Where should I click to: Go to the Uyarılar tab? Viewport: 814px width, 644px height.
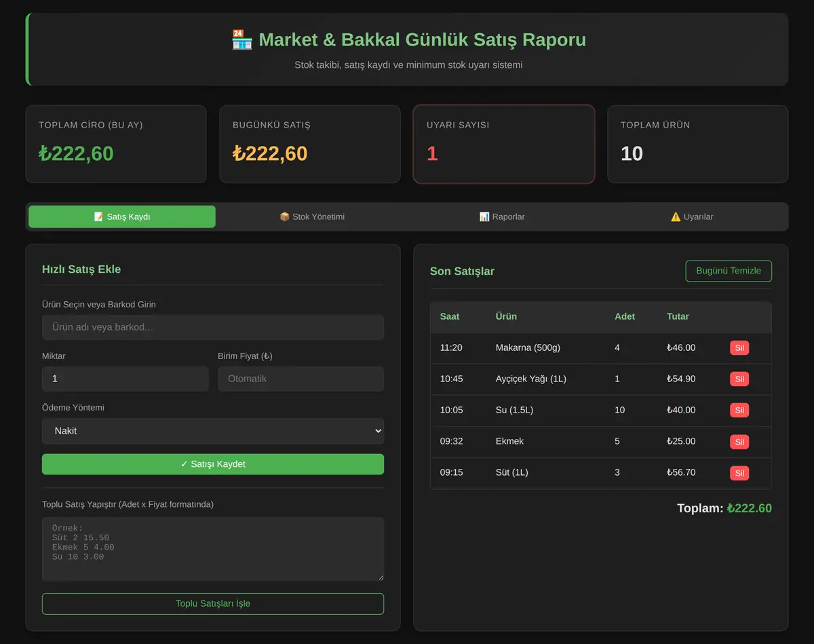coord(692,216)
